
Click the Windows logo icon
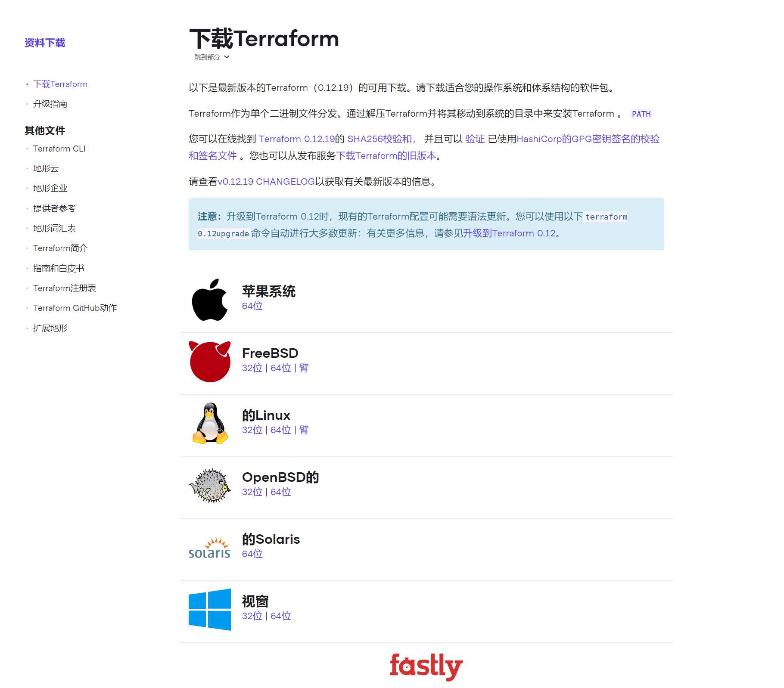coord(210,610)
